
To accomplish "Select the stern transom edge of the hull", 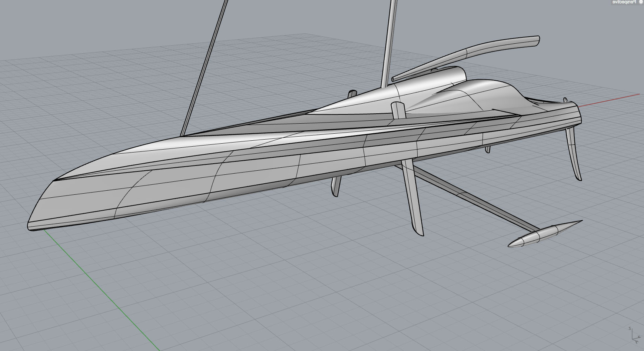I will click(x=578, y=115).
